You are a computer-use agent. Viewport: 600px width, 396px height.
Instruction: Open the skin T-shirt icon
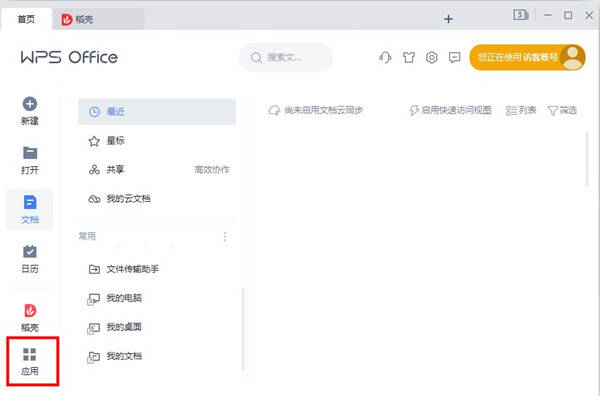point(409,57)
